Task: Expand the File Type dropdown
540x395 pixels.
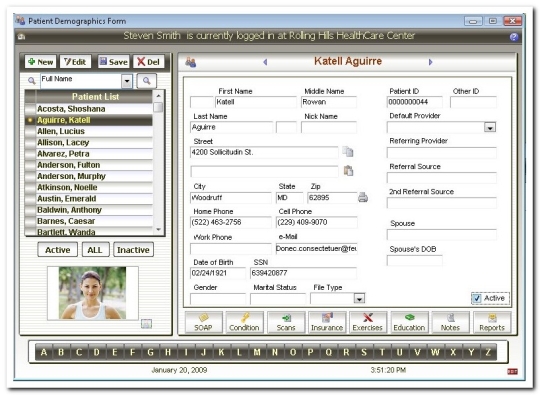Action: (359, 298)
